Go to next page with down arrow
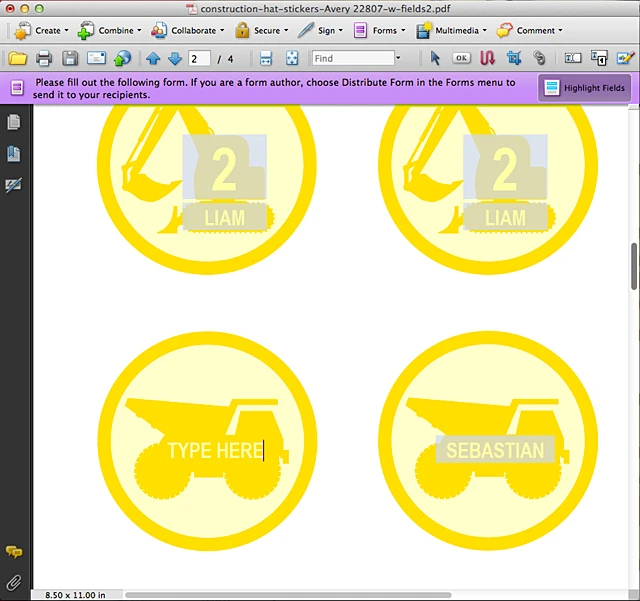The image size is (640, 601). (x=175, y=59)
